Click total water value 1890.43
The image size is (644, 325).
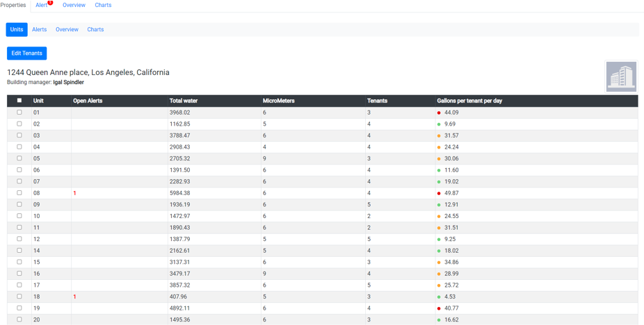[180, 227]
